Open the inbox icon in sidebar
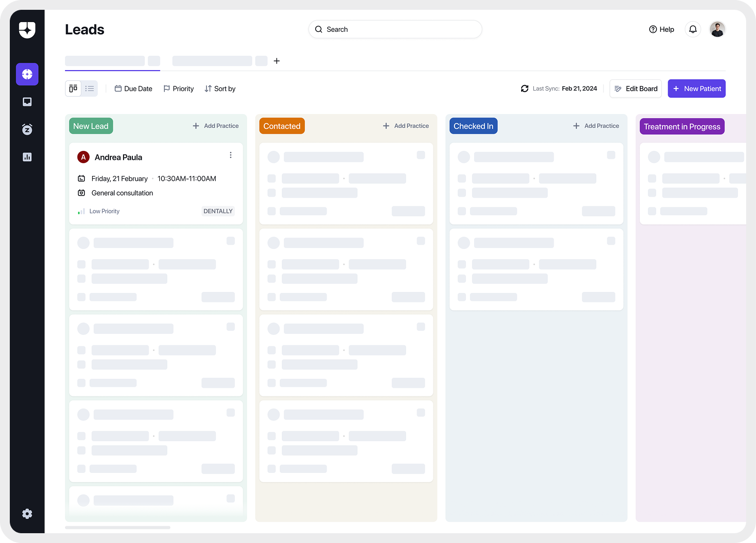Viewport: 756px width, 543px height. click(x=27, y=102)
